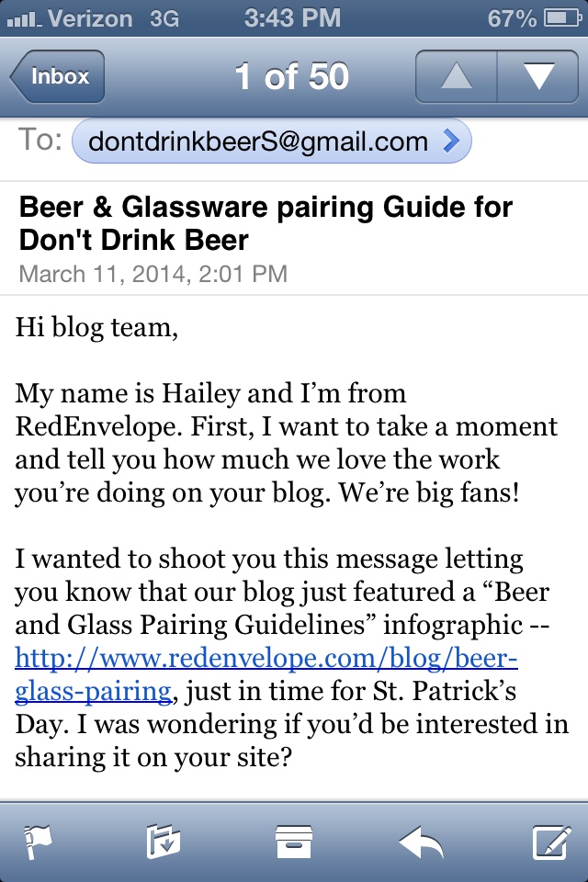Flag this email message
This screenshot has height=882, width=588.
[37, 841]
